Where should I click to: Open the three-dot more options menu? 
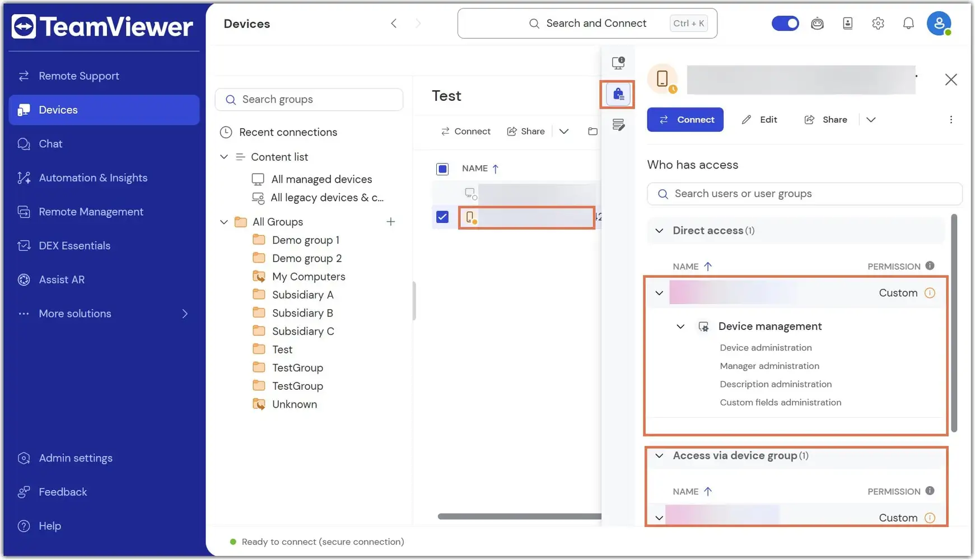click(x=950, y=120)
